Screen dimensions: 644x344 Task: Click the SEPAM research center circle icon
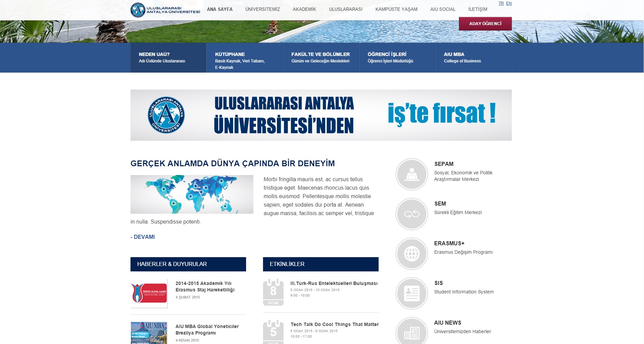411,174
